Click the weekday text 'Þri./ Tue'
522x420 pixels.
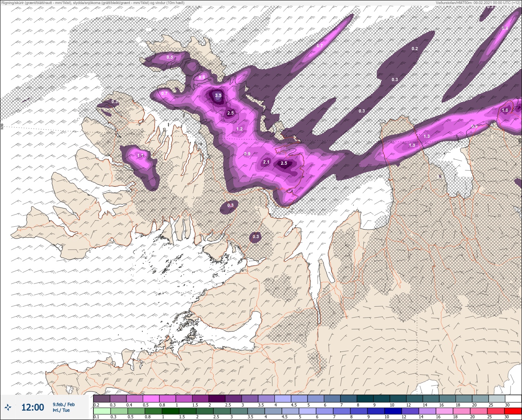[61, 410]
